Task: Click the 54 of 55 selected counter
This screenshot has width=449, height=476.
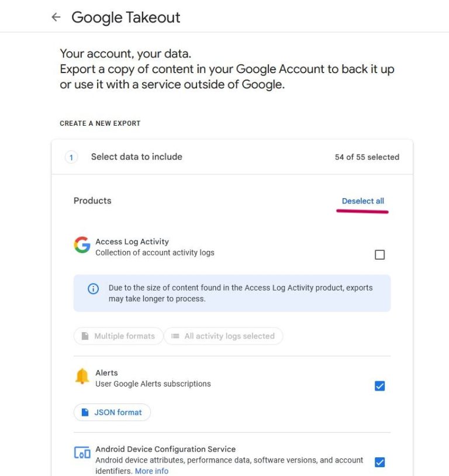Action: 367,157
